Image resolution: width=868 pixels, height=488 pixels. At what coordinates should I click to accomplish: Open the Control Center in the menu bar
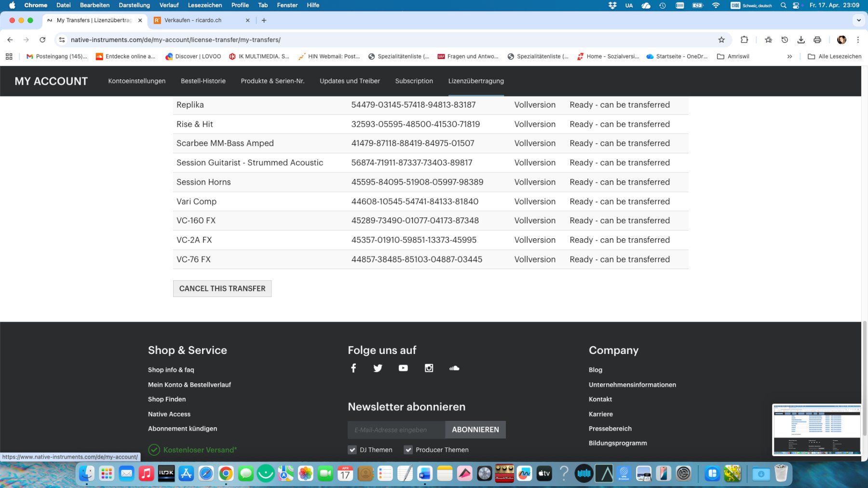[x=796, y=5]
